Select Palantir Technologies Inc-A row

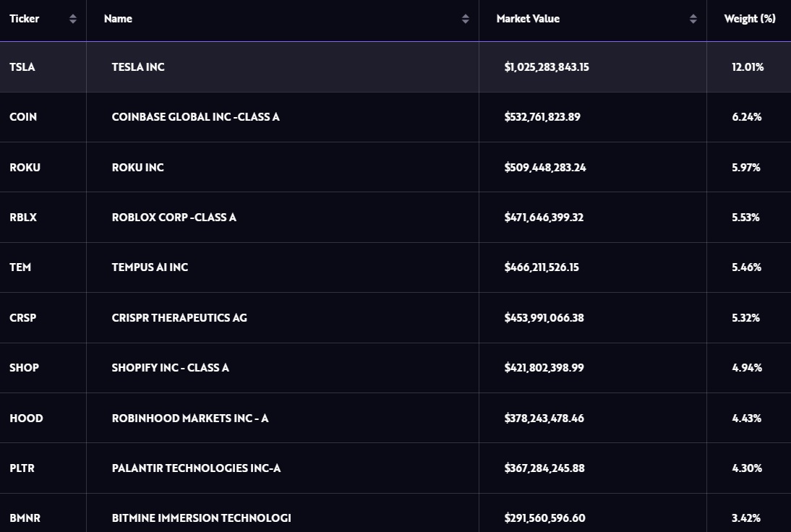[x=395, y=468]
